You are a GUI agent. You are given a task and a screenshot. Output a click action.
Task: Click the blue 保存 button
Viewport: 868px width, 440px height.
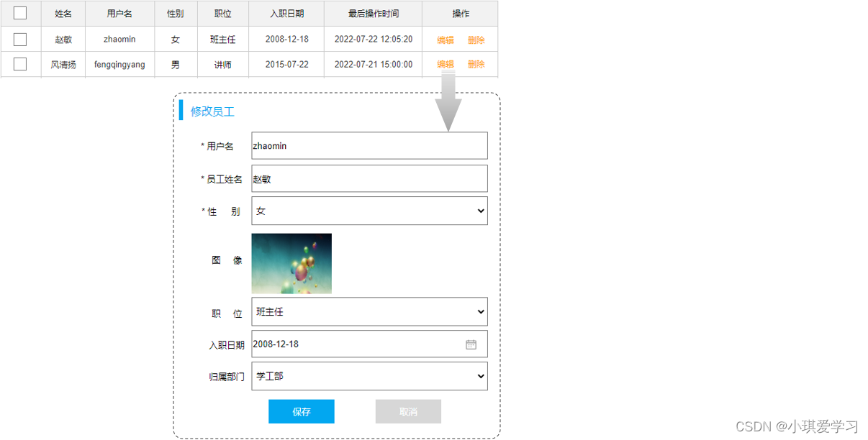point(301,411)
